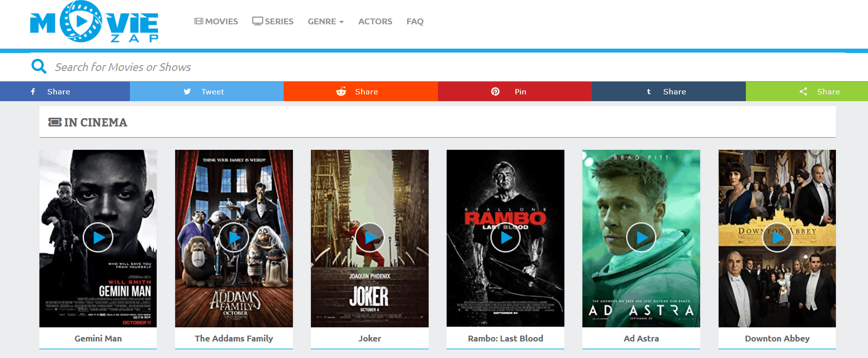
Task: Open the MOVIES menu item
Action: click(216, 21)
